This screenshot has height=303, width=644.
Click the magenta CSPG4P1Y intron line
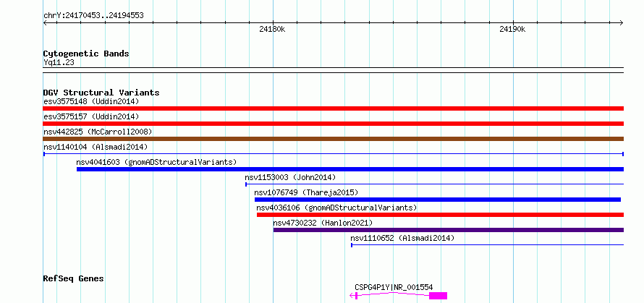point(393,293)
